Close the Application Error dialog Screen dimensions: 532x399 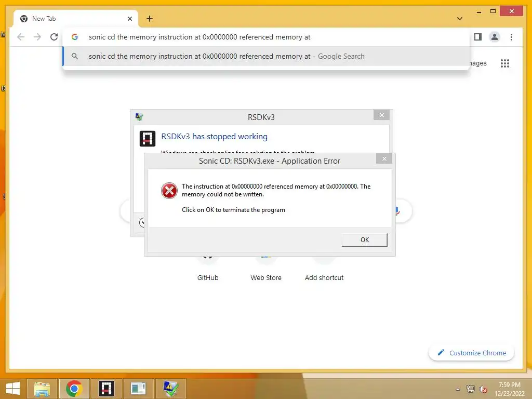coord(384,158)
